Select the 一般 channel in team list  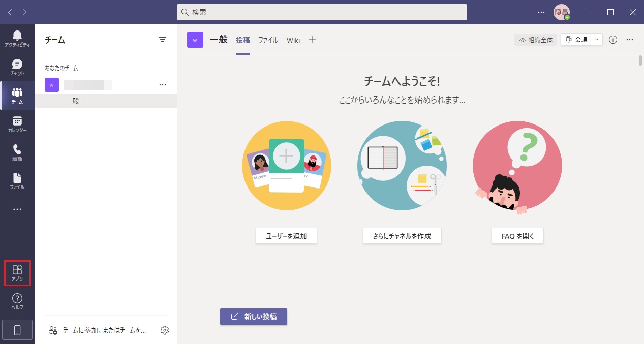pos(72,101)
